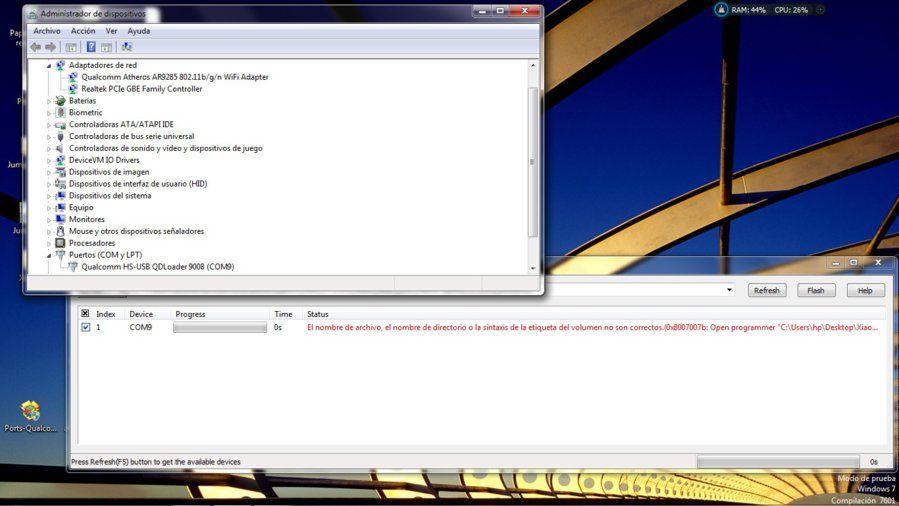Click the Index column header
The image size is (899, 506).
108,314
